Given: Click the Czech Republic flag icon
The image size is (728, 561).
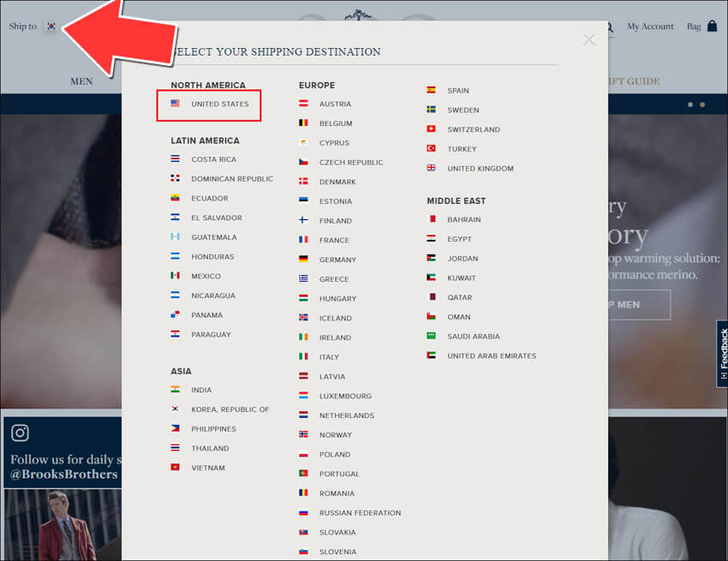Looking at the screenshot, I should click(x=303, y=162).
